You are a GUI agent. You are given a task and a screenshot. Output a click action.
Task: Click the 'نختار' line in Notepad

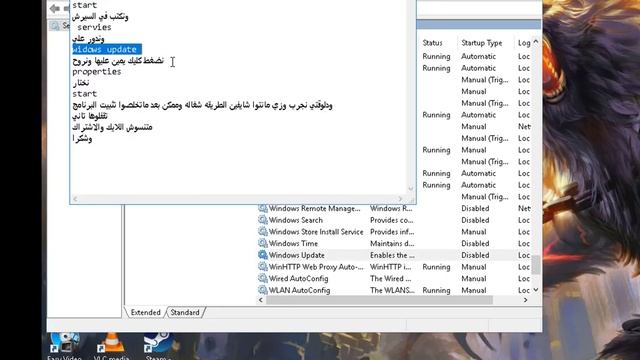pos(81,82)
